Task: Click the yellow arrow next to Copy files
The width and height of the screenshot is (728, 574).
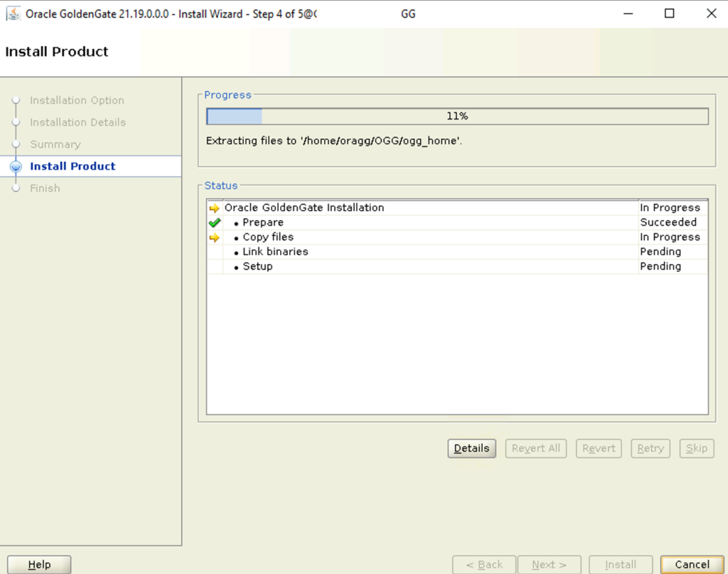Action: (214, 237)
